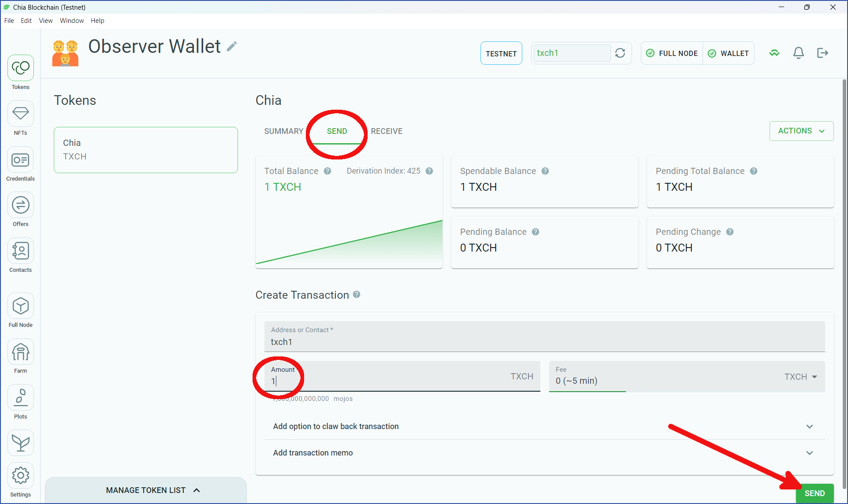Show Total Balance help tooltip
Screen dimensions: 848x504
(327, 171)
